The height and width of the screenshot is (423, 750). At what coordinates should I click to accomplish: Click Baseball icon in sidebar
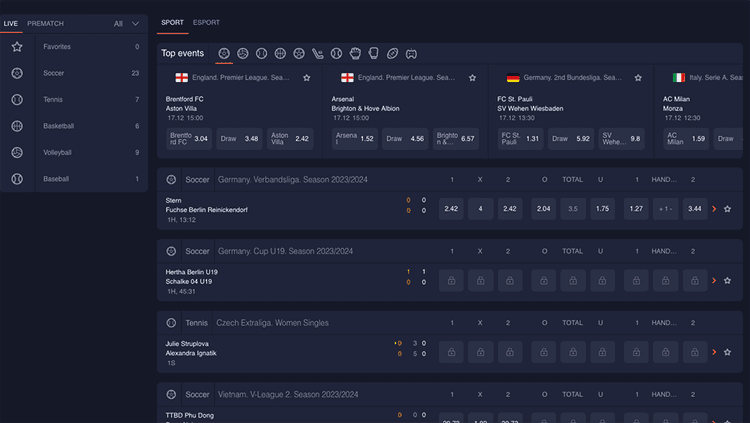pyautogui.click(x=17, y=179)
